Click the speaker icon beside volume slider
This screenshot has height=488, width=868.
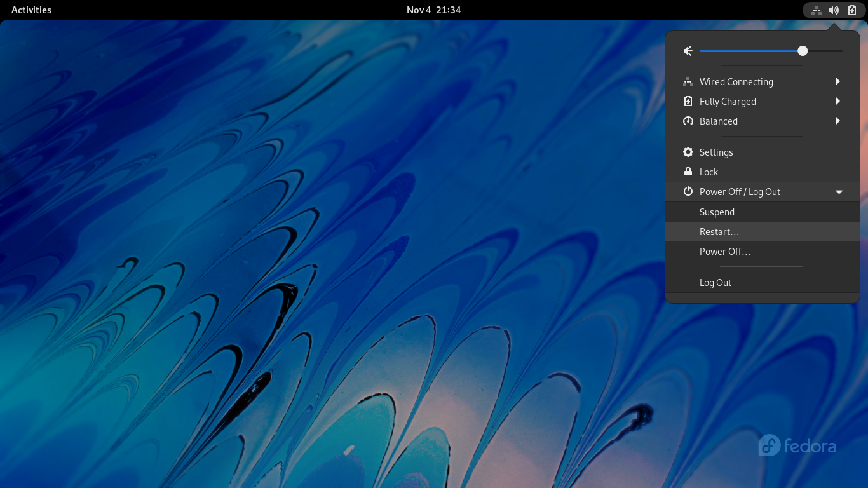[688, 51]
